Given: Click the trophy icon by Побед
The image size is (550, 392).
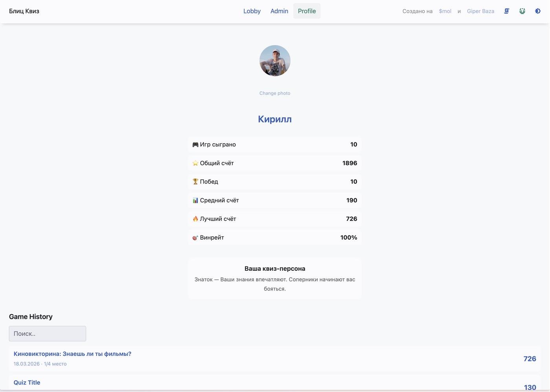Looking at the screenshot, I should (195, 182).
